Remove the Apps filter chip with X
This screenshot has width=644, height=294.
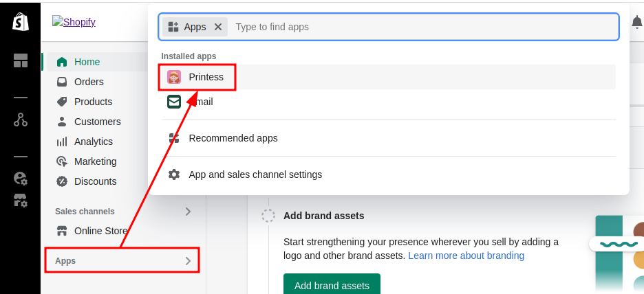coord(218,27)
